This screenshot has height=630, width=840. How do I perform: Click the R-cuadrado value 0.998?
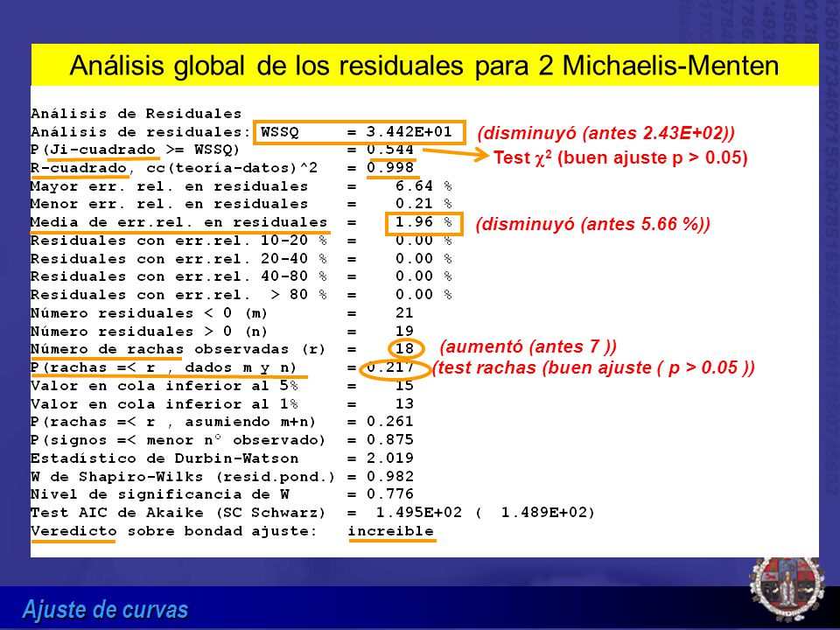click(x=390, y=168)
